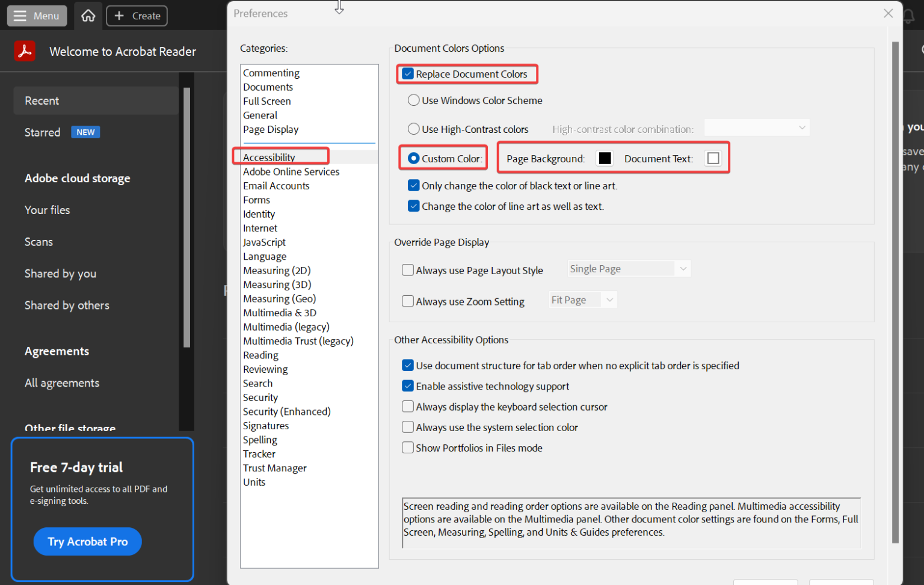
Task: Select the Security category
Action: tap(260, 397)
